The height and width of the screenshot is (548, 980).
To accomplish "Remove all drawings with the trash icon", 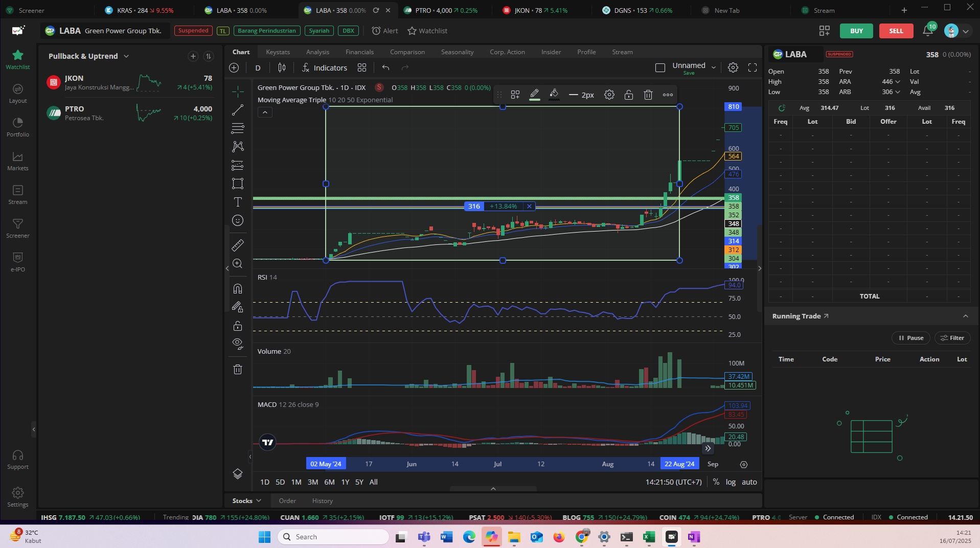I will [238, 369].
